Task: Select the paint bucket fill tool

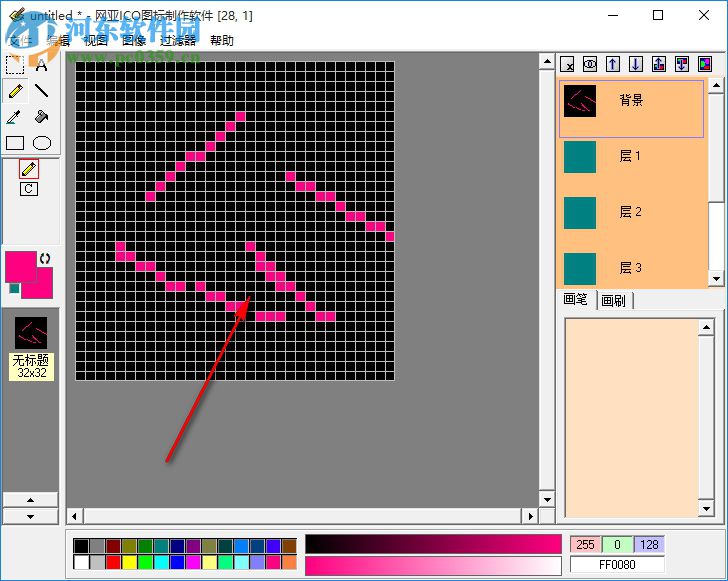Action: click(x=41, y=117)
